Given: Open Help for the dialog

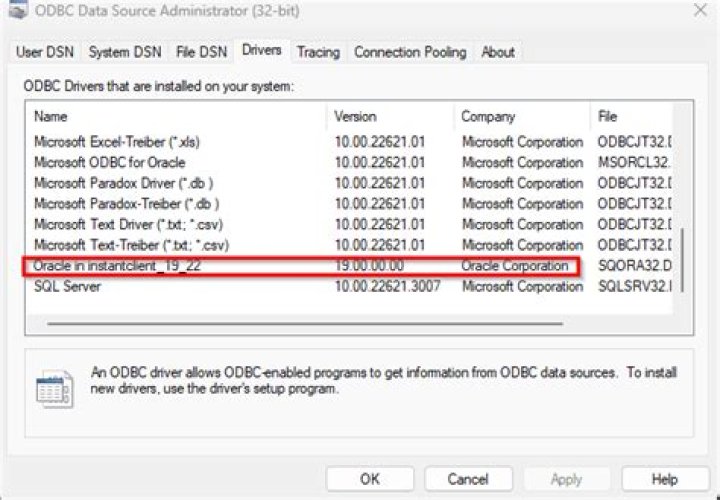Looking at the screenshot, I should [x=664, y=479].
